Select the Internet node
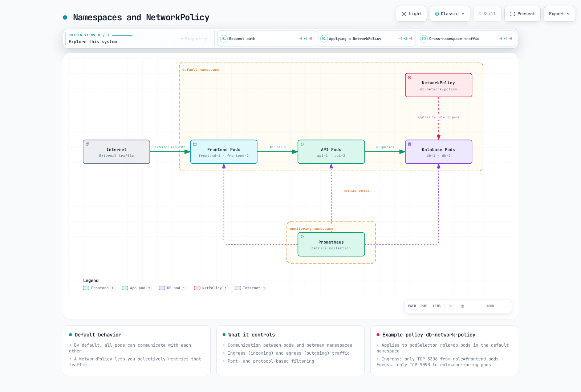This screenshot has height=392, width=581. (117, 152)
